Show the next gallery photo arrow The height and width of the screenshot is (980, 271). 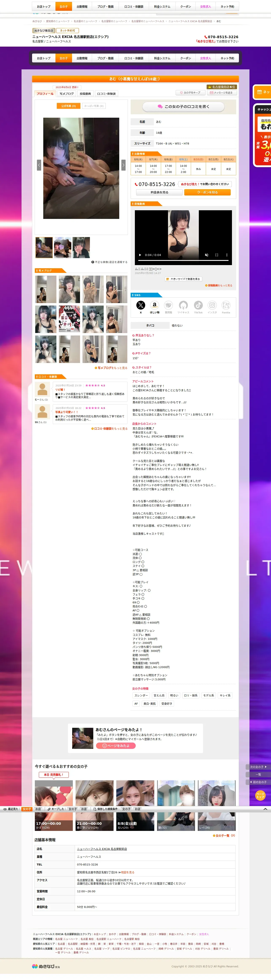pos(123,165)
